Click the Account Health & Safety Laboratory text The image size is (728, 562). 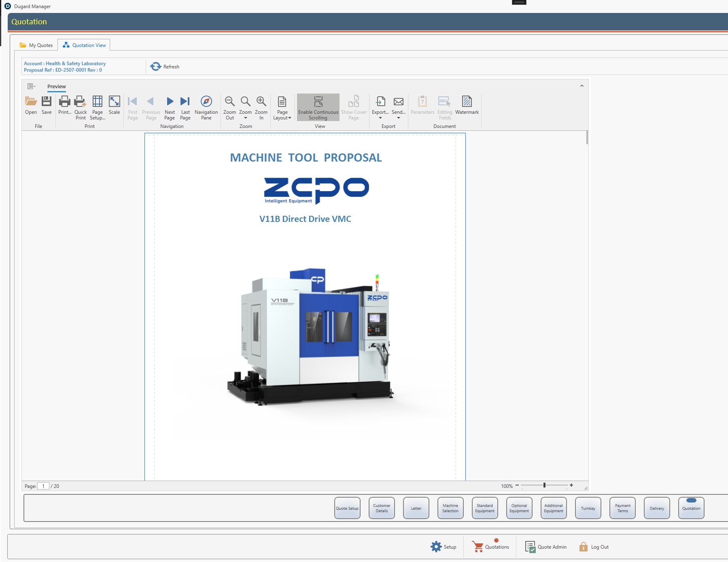pos(65,64)
